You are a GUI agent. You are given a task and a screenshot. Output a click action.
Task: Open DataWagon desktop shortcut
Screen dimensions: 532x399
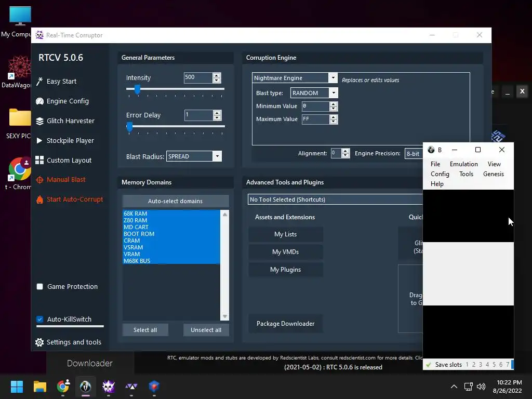[19, 68]
